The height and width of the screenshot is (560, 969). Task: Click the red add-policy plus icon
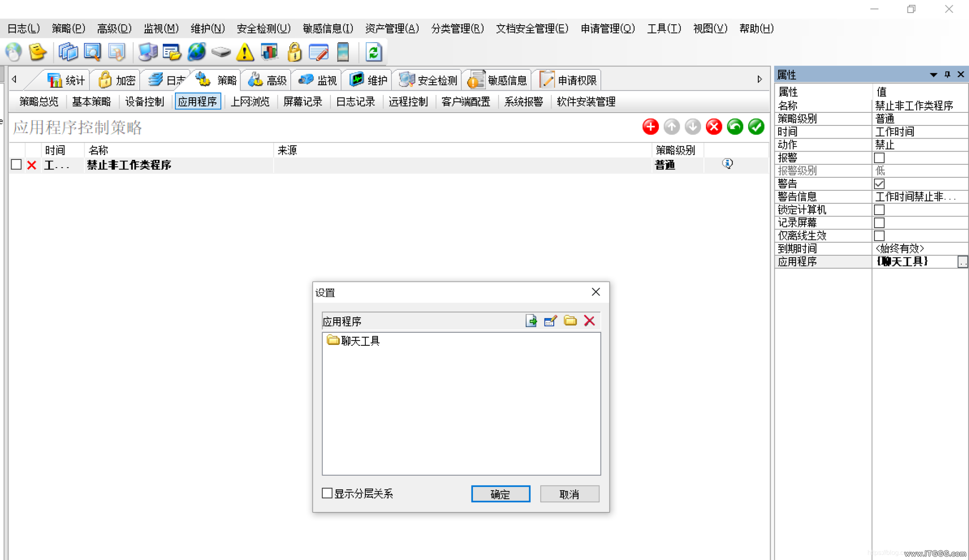click(x=650, y=127)
